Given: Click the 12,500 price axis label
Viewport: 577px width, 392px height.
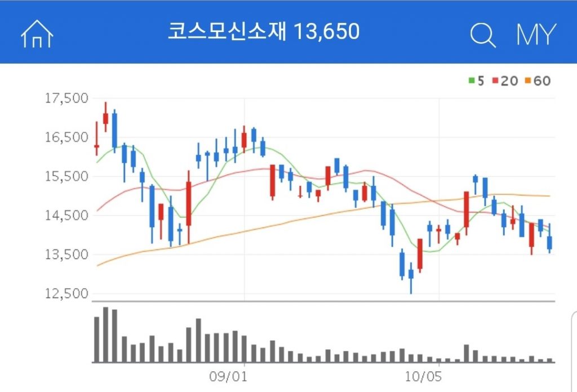Looking at the screenshot, I should point(66,293).
